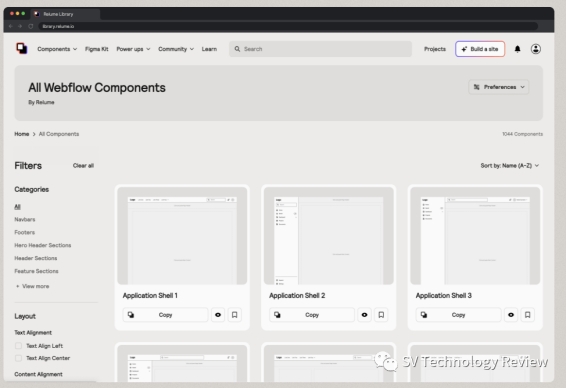
Task: Enable the Text Align Center checkbox
Action: click(18, 358)
